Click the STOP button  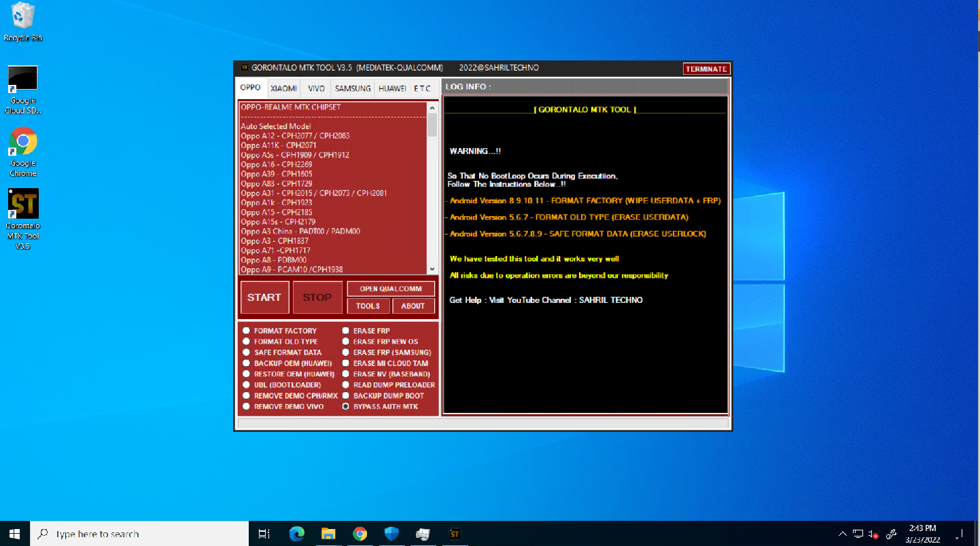[317, 297]
